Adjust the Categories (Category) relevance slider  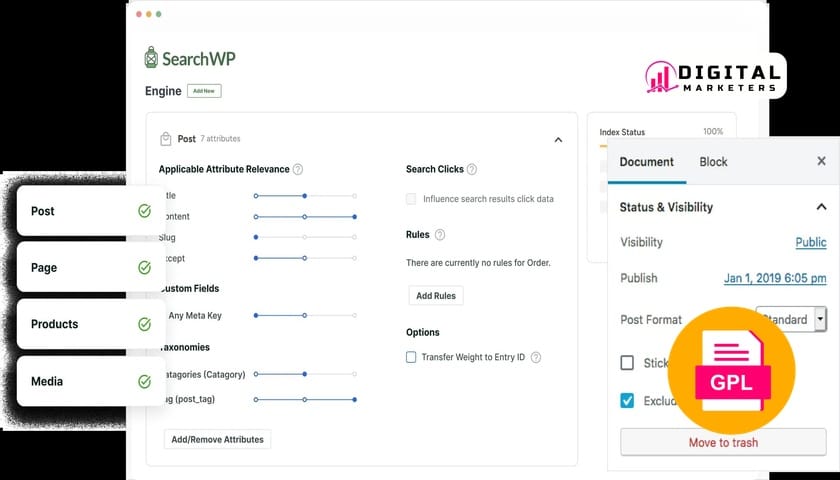click(x=305, y=374)
